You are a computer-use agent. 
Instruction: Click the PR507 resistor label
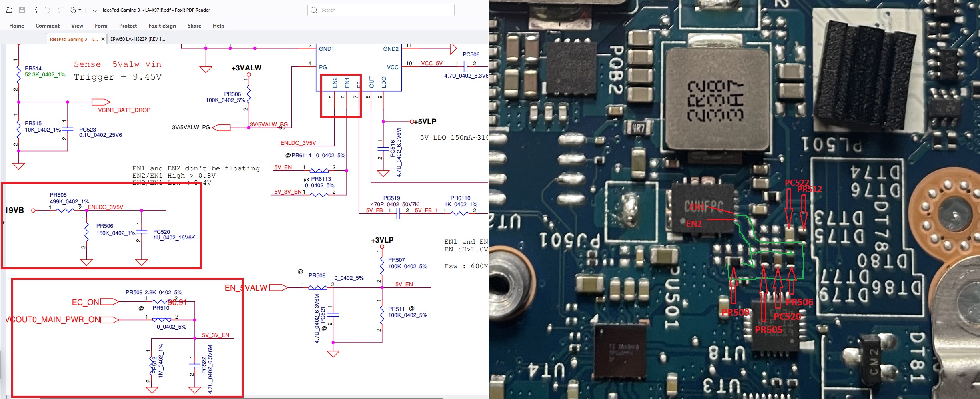(x=397, y=260)
